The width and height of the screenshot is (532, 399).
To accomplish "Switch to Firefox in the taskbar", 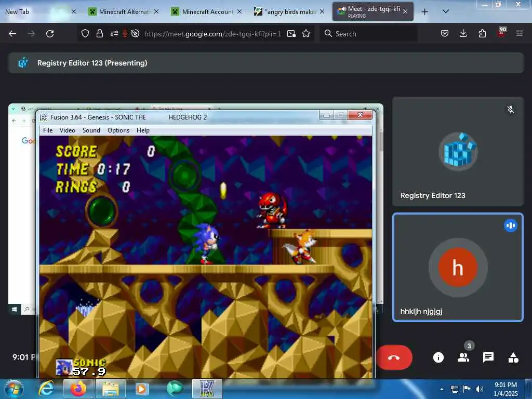I will [78, 389].
